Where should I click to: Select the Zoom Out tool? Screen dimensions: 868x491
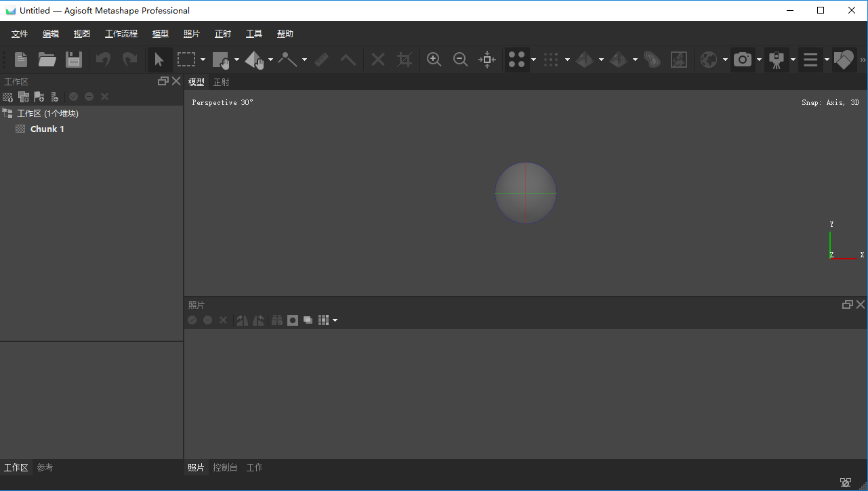point(461,60)
